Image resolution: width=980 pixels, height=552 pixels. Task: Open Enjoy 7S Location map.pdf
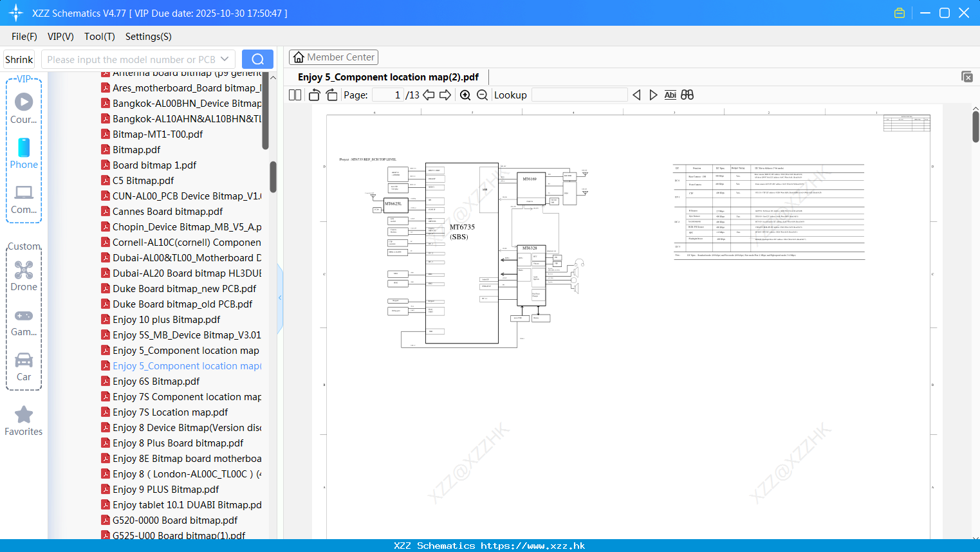click(x=164, y=412)
